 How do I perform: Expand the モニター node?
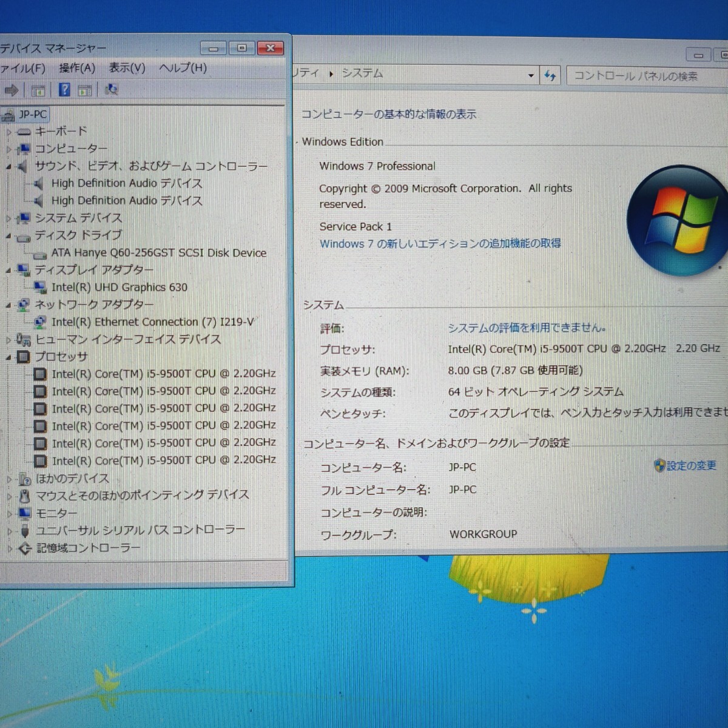tap(9, 514)
